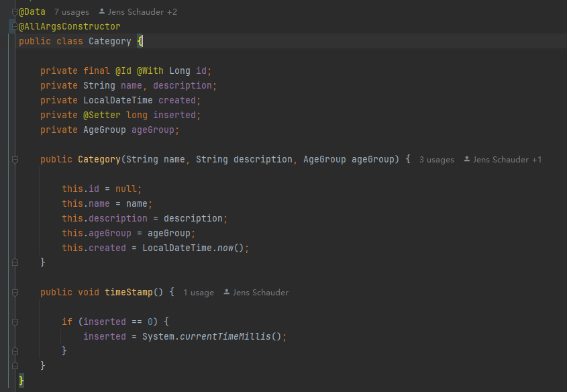The height and width of the screenshot is (392, 567).
Task: Click 'System' in inserted assignment
Action: pos(158,337)
